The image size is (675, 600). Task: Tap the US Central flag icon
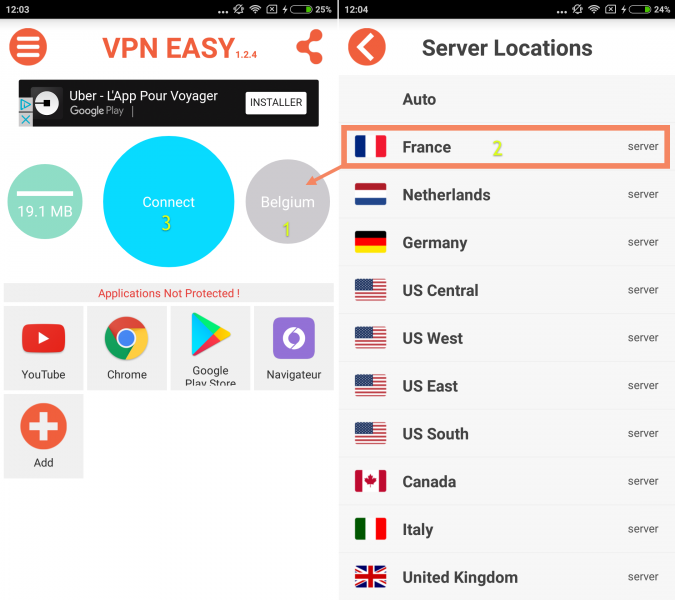pyautogui.click(x=370, y=290)
